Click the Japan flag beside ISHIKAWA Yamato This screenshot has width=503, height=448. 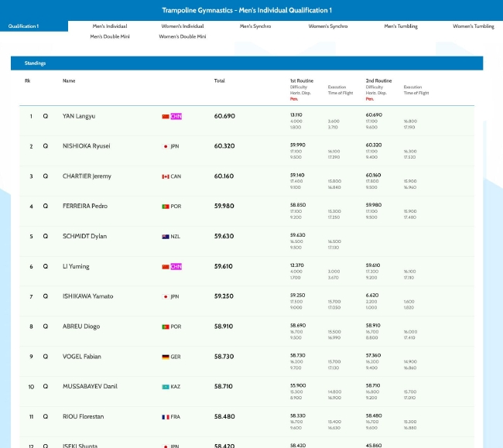pyautogui.click(x=166, y=296)
